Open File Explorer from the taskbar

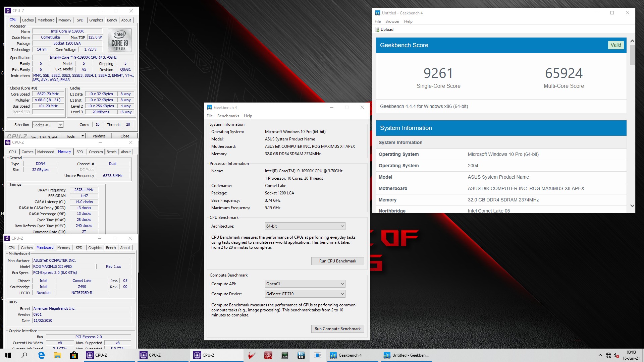point(57,355)
